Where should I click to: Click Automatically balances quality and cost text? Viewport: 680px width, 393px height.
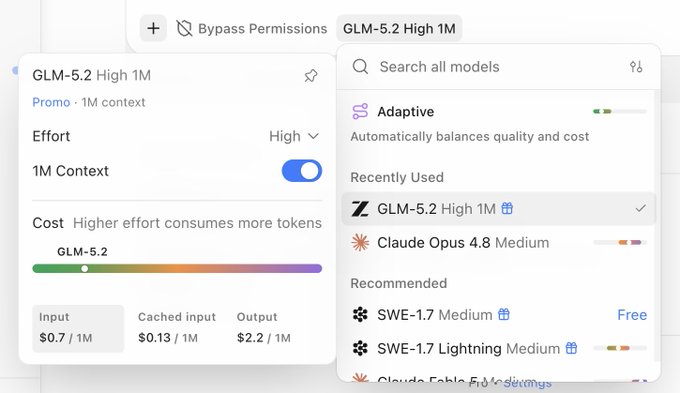470,137
